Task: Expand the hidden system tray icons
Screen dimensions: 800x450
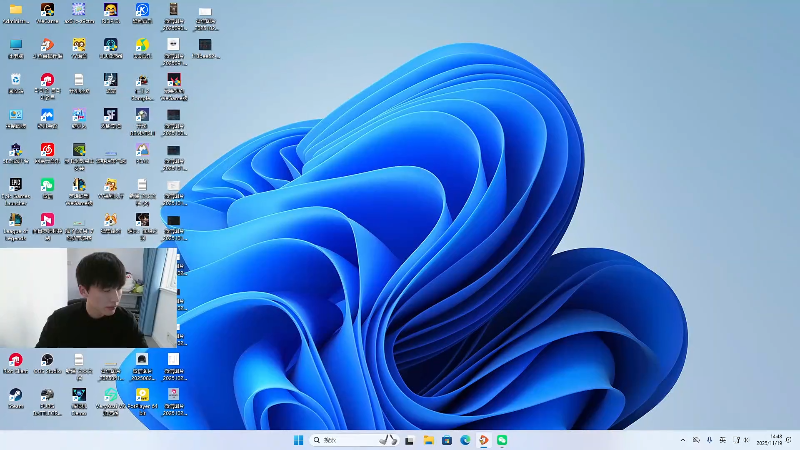Action: [684, 440]
